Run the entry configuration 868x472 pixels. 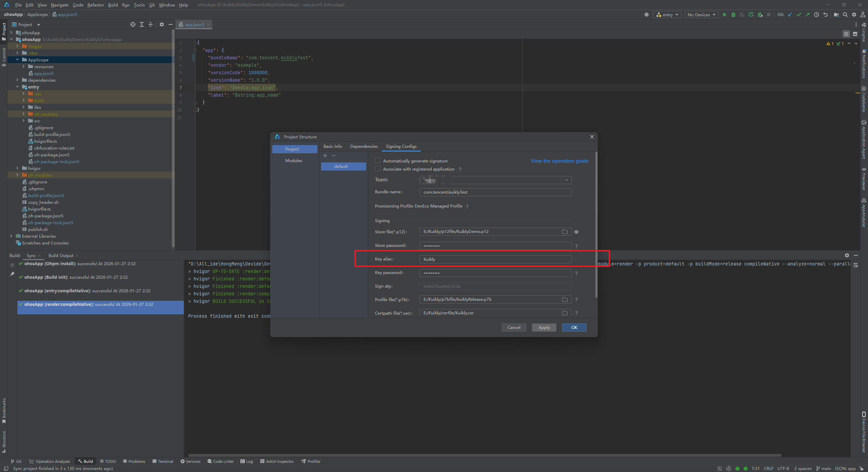point(725,15)
